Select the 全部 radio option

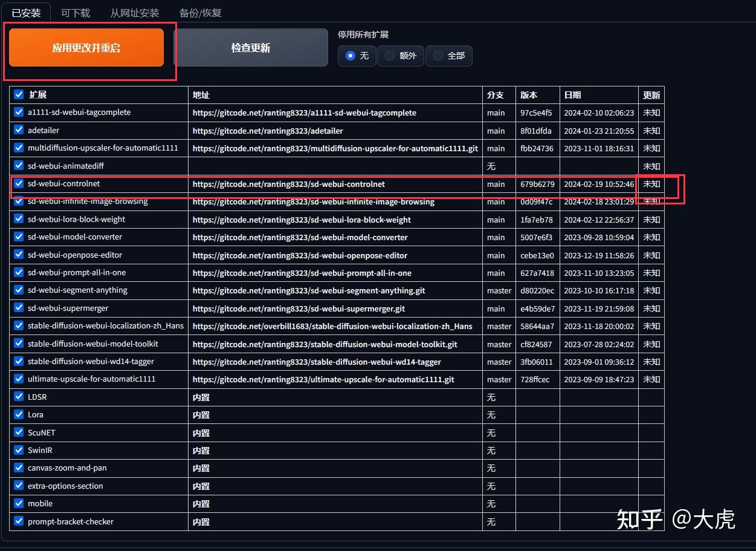pos(436,56)
